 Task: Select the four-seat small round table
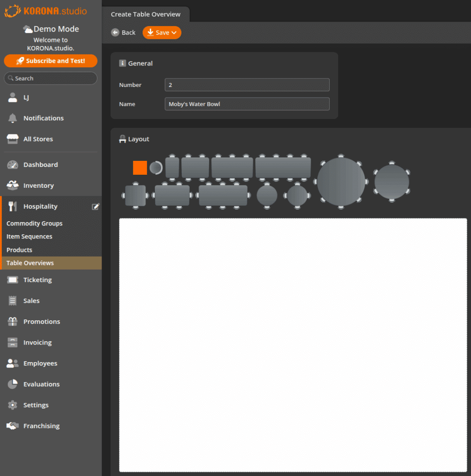pos(297,196)
